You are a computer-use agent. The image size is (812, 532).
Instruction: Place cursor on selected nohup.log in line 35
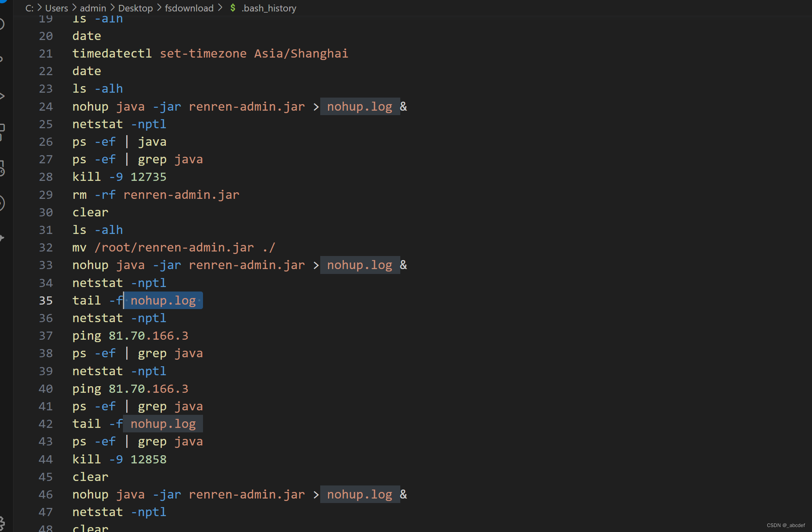163,301
